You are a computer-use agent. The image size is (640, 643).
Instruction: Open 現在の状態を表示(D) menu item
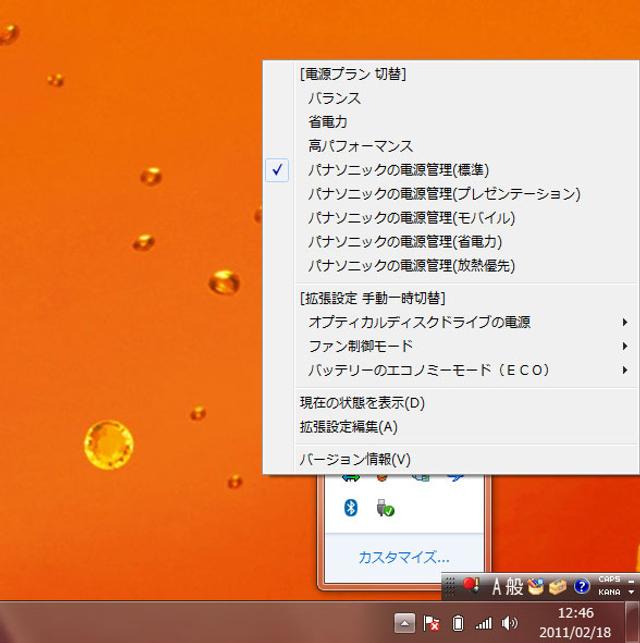pos(362,403)
